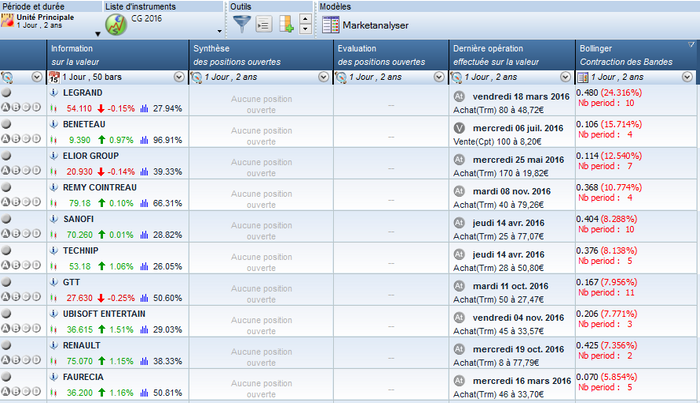Click 'Aucune position ouverte' on TECHNIP row
Viewport: 700px width, 403px height.
[x=262, y=262]
